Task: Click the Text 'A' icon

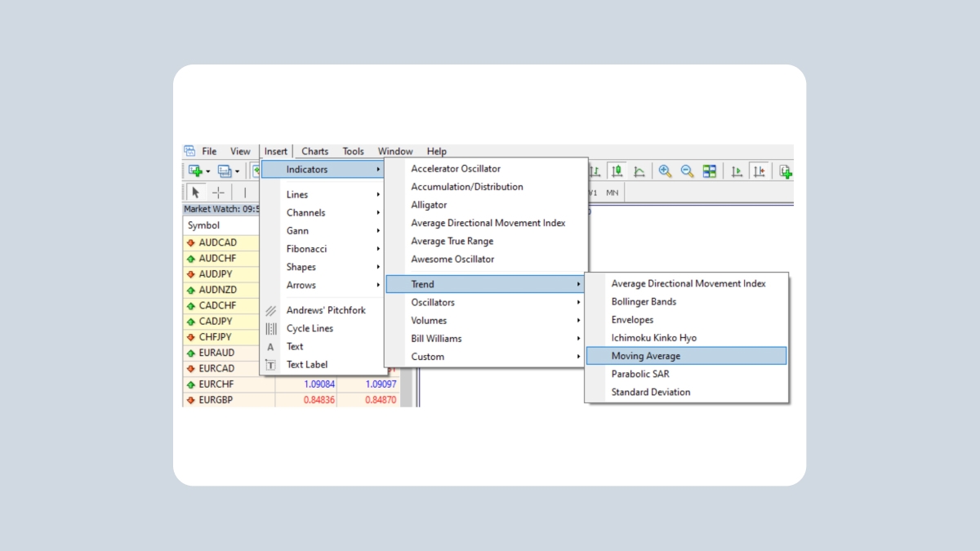Action: tap(271, 347)
